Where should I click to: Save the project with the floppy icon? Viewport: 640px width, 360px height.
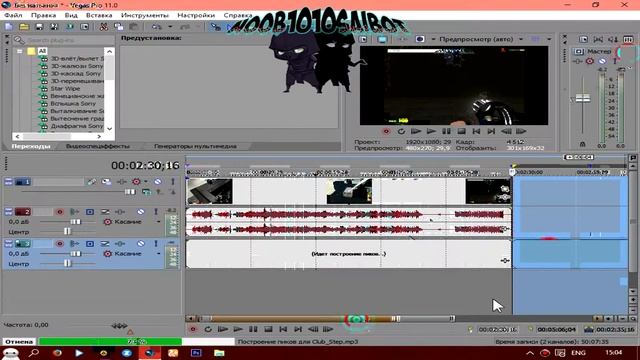click(x=39, y=27)
